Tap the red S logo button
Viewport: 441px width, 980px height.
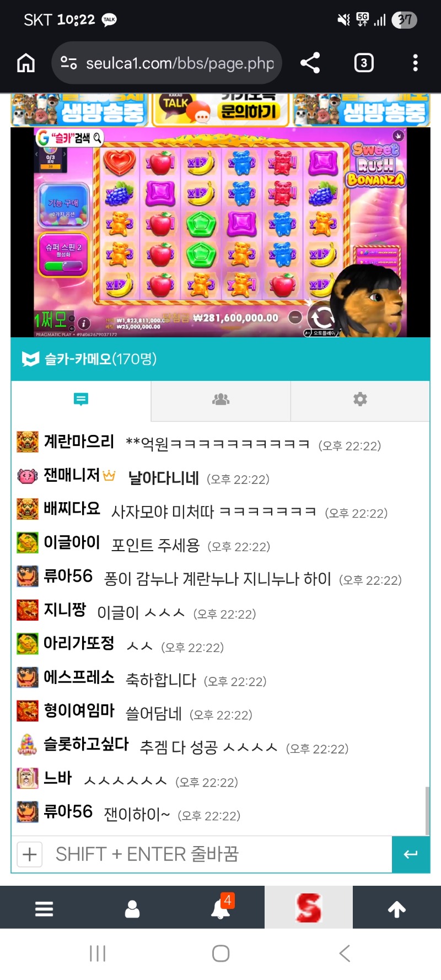309,908
